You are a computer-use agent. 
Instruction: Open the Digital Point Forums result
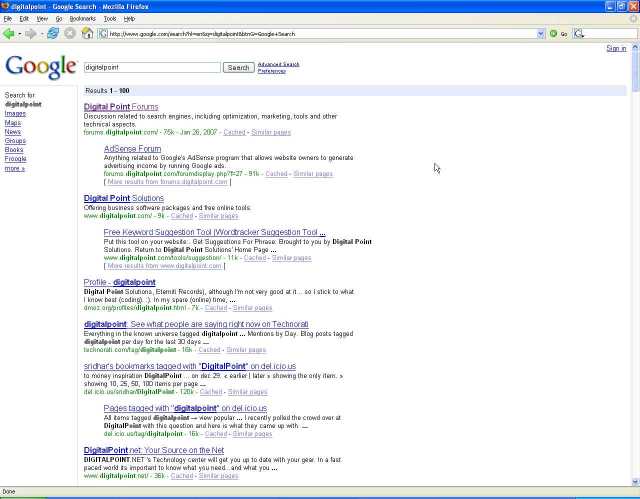coord(121,107)
